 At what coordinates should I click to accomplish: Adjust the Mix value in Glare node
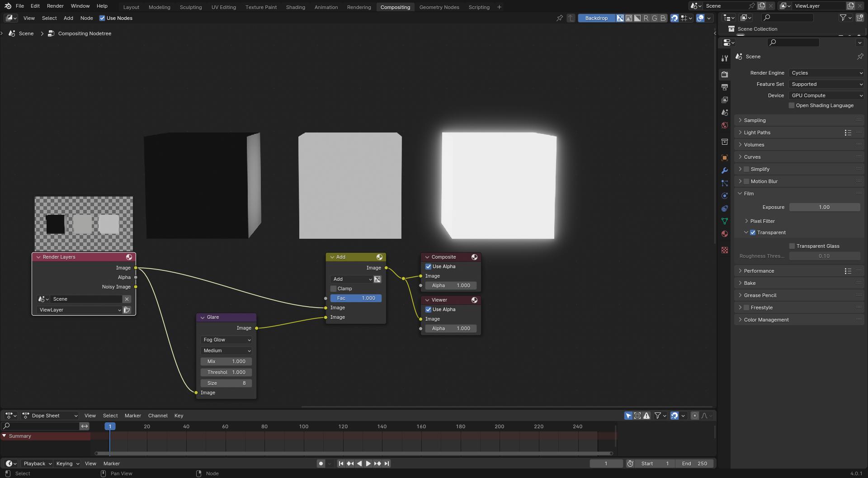coord(226,361)
